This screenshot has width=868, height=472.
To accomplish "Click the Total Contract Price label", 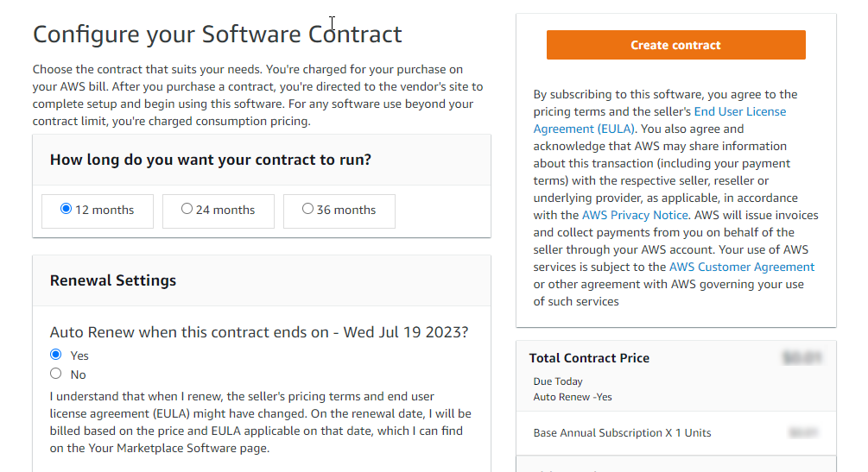I will tap(589, 358).
